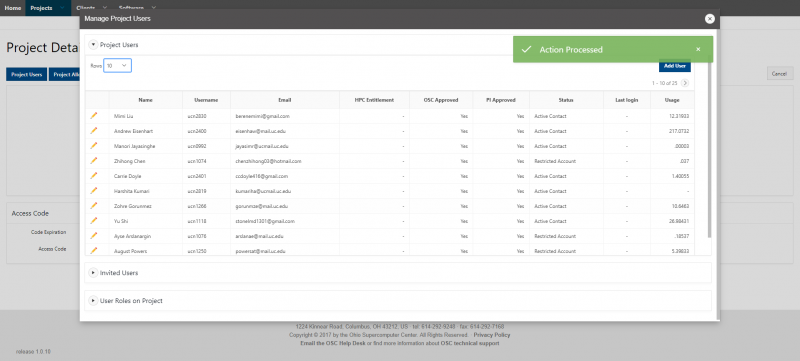This screenshot has height=361, width=800.
Task: Edit Zohre Gorunmez using pencil icon
Action: tap(93, 205)
